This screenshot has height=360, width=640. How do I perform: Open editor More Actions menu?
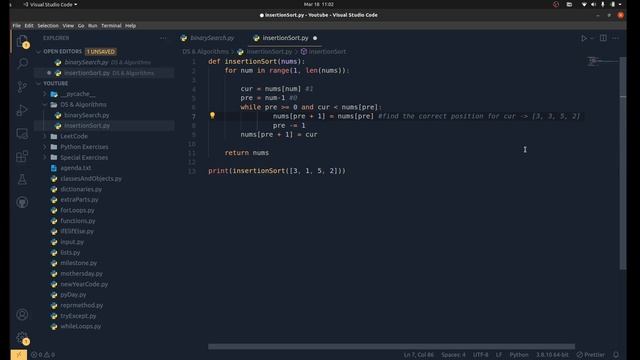tap(616, 38)
